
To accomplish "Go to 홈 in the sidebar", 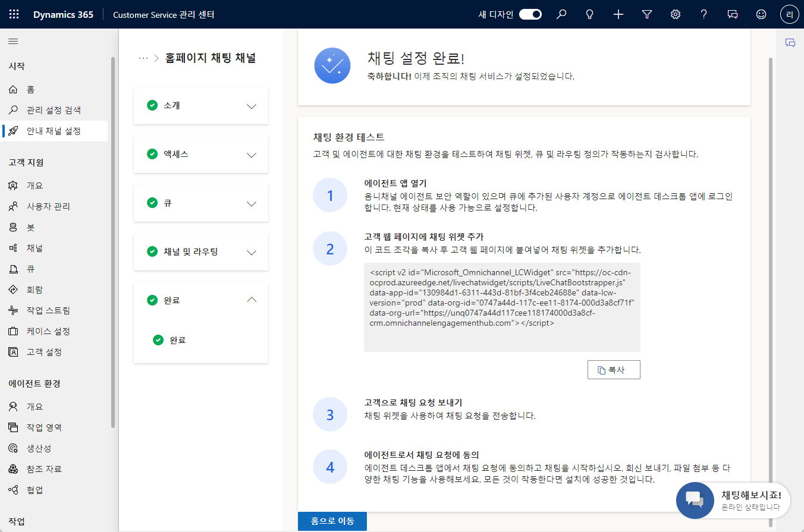I will pos(54,89).
